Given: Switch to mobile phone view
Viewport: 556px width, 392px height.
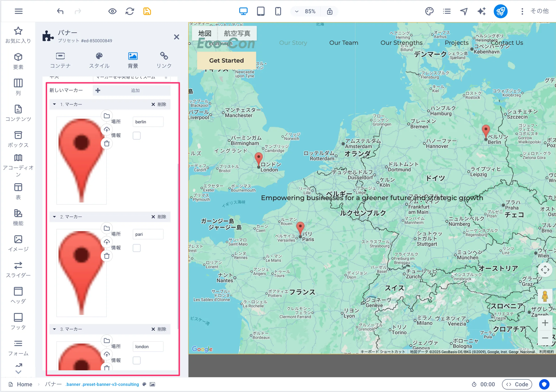Looking at the screenshot, I should [278, 11].
